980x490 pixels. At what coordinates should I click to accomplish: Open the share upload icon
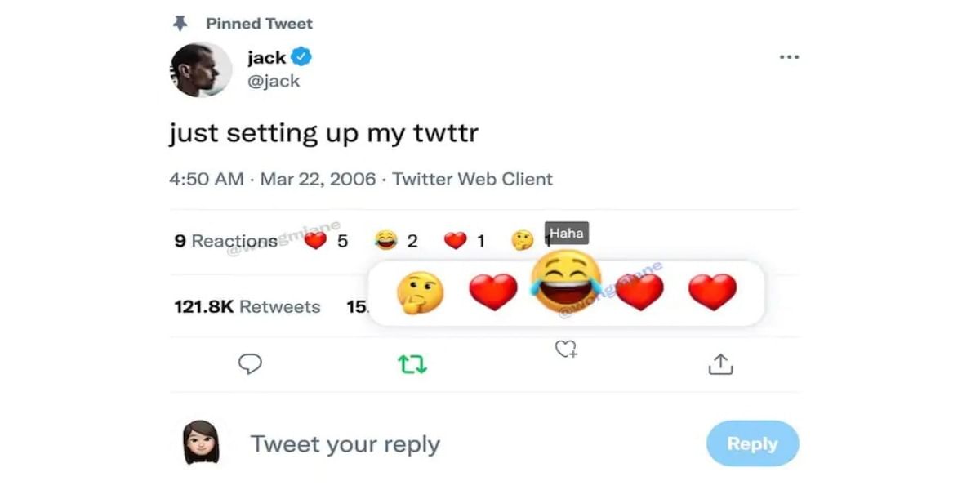[720, 364]
